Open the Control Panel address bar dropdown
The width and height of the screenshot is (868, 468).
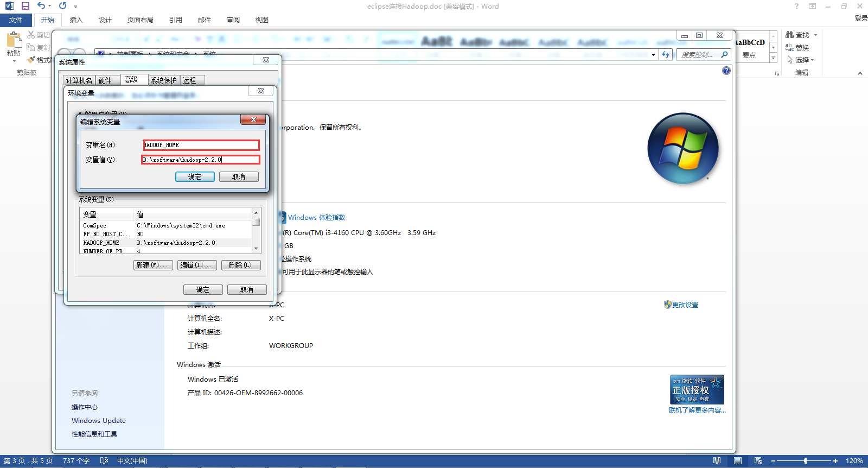coord(653,55)
